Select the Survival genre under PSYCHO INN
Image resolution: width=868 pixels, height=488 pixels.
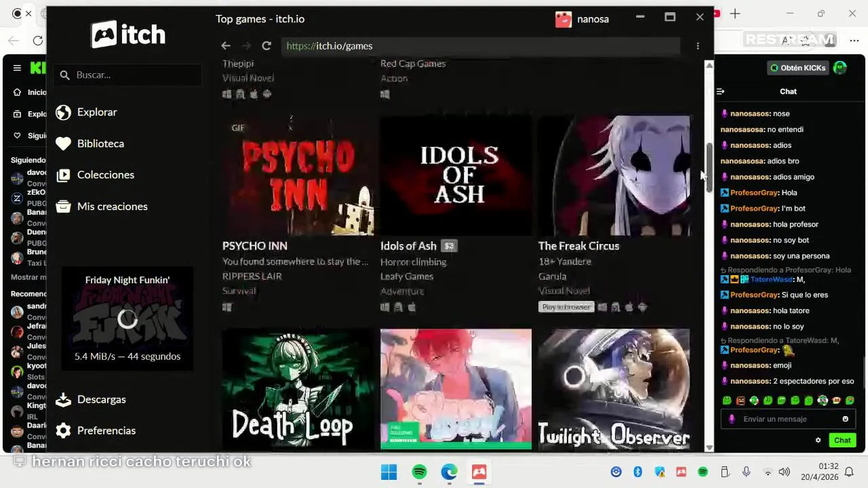239,291
